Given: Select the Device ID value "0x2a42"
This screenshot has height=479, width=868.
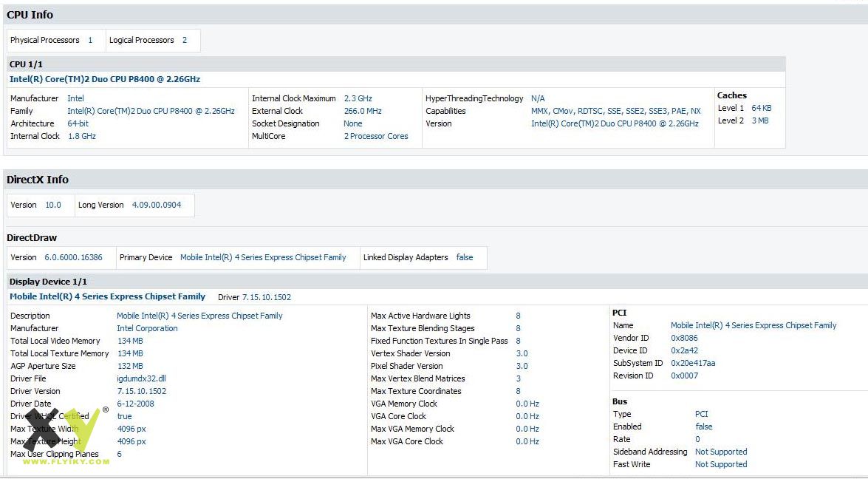Looking at the screenshot, I should 684,350.
